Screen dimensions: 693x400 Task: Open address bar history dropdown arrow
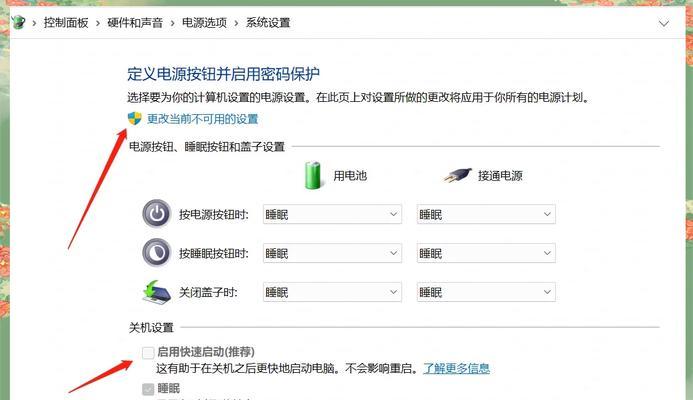point(663,23)
